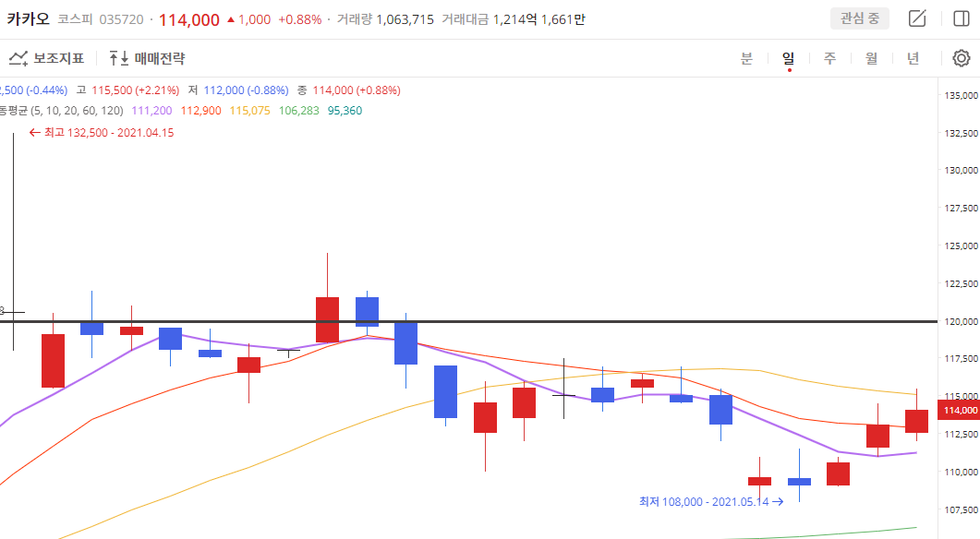Click the moving average periods (5, 10, 20, 60, 120)
The width and height of the screenshot is (980, 539).
pyautogui.click(x=78, y=111)
